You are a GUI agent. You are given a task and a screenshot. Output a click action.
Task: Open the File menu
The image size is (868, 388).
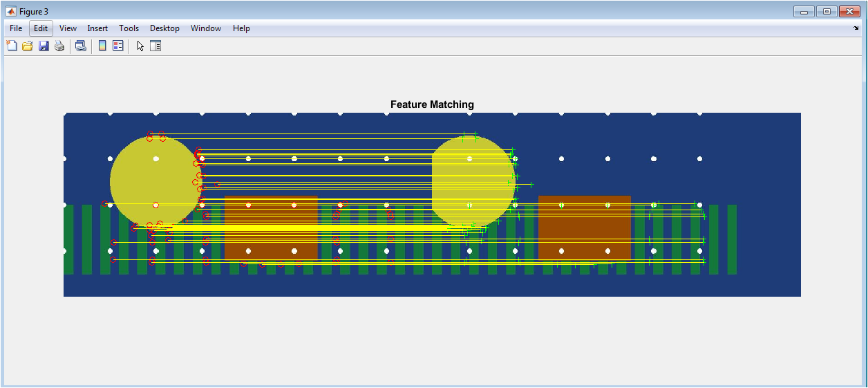[x=16, y=28]
